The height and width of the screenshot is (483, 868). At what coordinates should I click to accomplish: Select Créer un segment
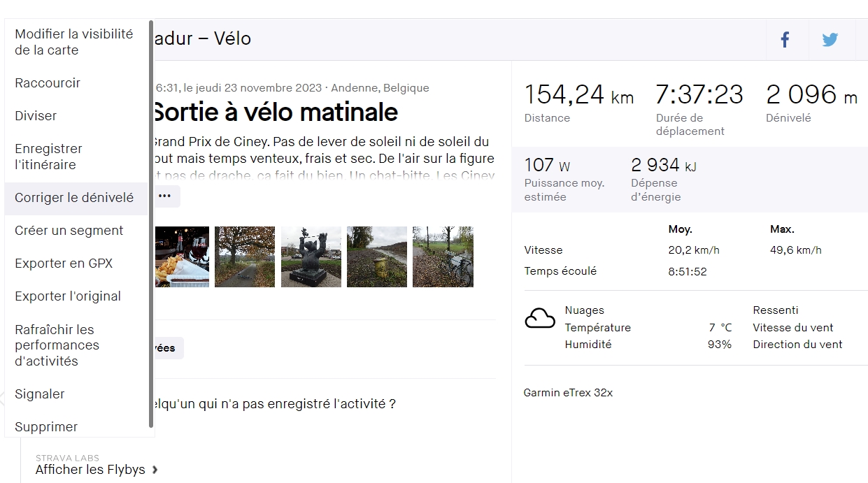69,231
